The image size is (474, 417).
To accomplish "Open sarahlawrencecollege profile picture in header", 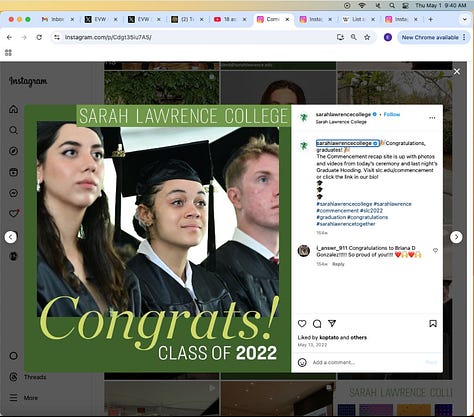I will 304,118.
